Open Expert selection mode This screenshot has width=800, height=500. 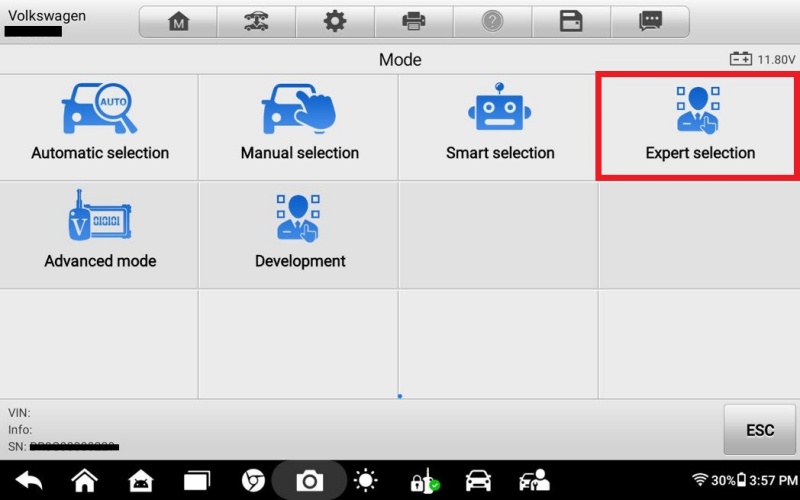point(699,125)
